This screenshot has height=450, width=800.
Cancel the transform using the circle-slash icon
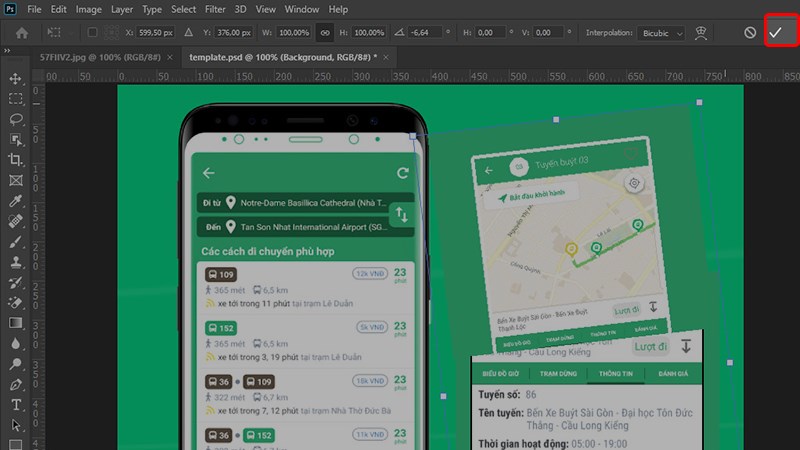coord(750,33)
